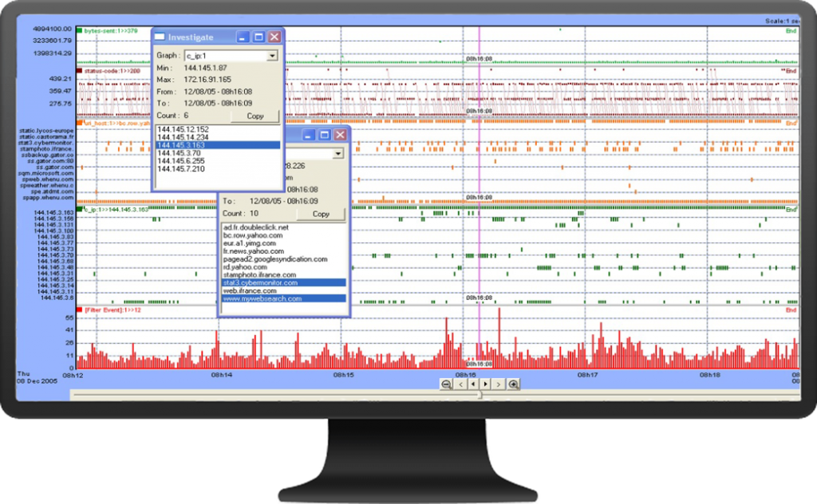Select ad.fr.doubleclick.net in the host list

256,227
